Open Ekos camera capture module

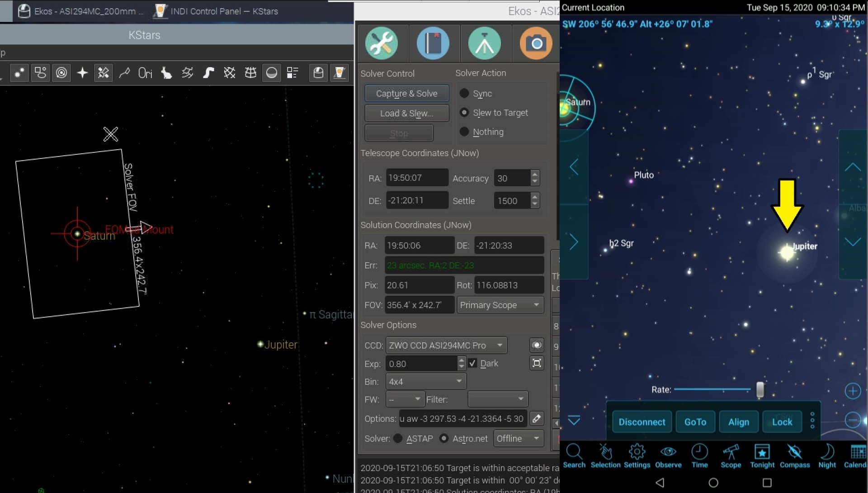coord(536,43)
